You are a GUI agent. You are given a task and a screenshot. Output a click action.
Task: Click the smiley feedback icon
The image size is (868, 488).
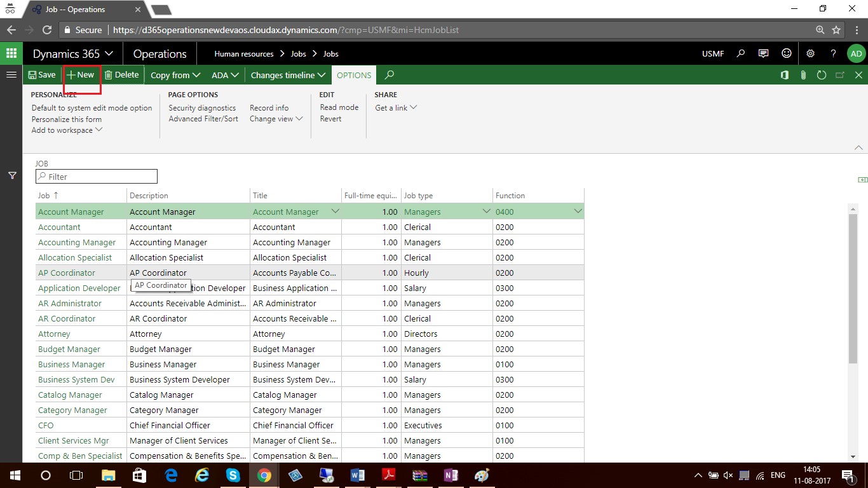pos(787,53)
